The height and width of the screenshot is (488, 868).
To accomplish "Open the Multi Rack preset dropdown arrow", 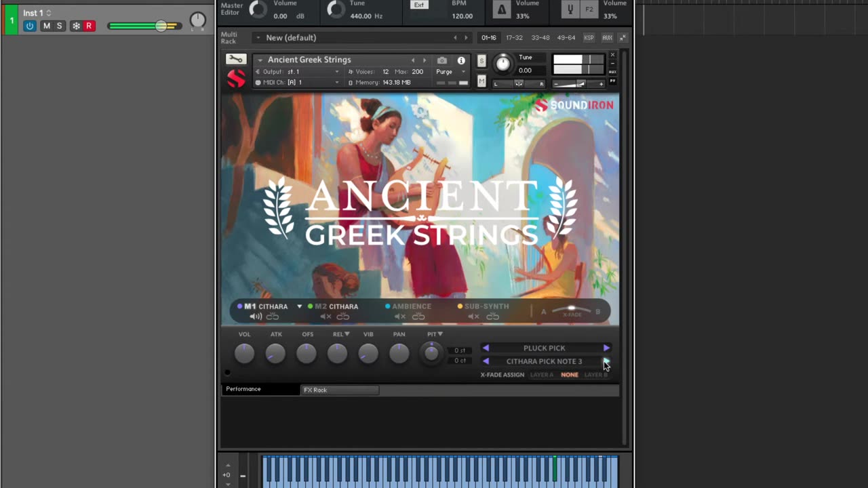I will [x=258, y=37].
